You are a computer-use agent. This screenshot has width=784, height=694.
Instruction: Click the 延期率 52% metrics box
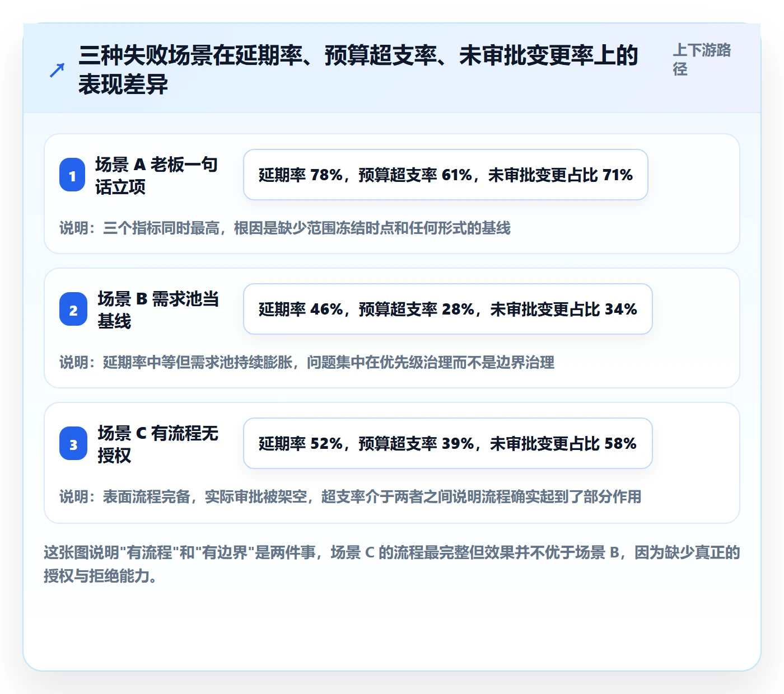pos(448,443)
